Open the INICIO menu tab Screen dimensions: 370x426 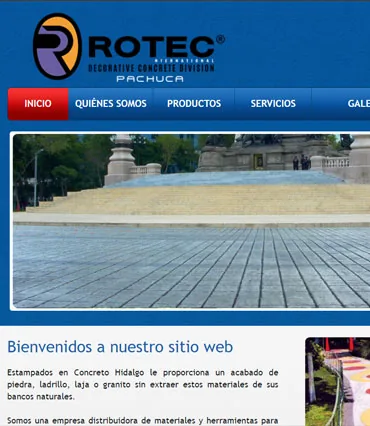point(38,104)
